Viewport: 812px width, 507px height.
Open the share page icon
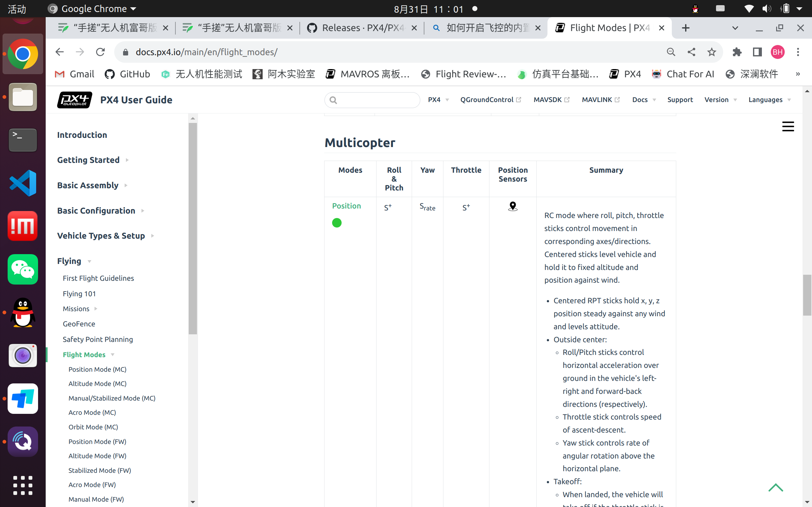click(691, 52)
